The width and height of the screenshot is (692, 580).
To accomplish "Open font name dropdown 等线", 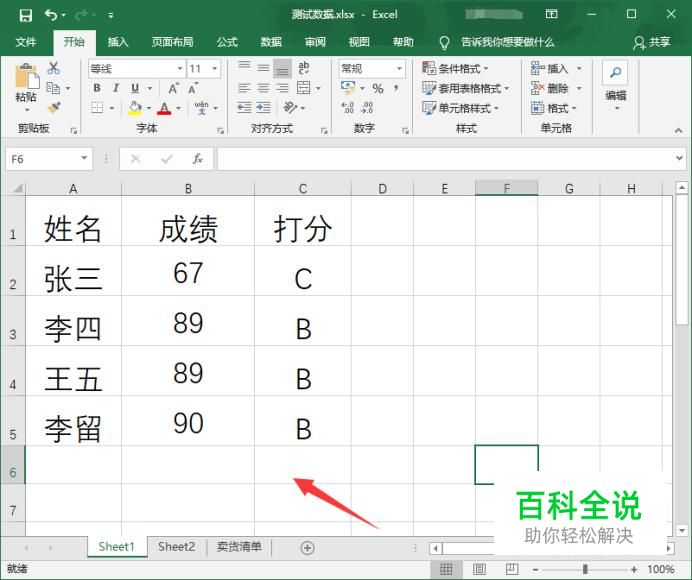I will tap(180, 68).
